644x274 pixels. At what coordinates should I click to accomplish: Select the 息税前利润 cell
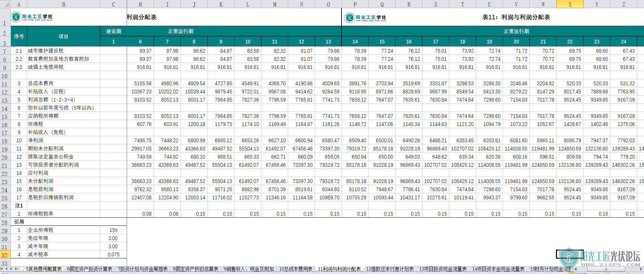(64, 189)
